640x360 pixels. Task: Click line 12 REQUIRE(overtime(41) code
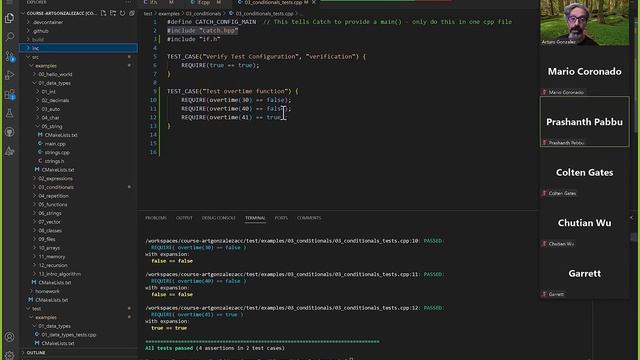tap(233, 117)
